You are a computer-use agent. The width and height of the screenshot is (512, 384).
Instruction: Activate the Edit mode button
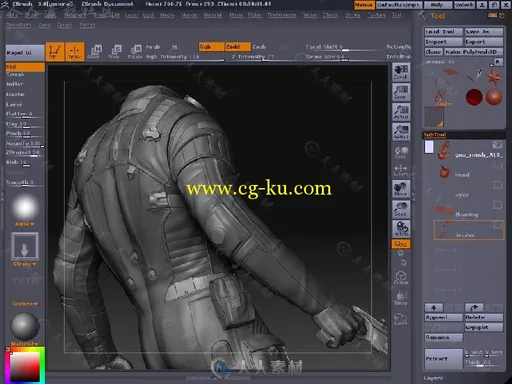click(55, 52)
